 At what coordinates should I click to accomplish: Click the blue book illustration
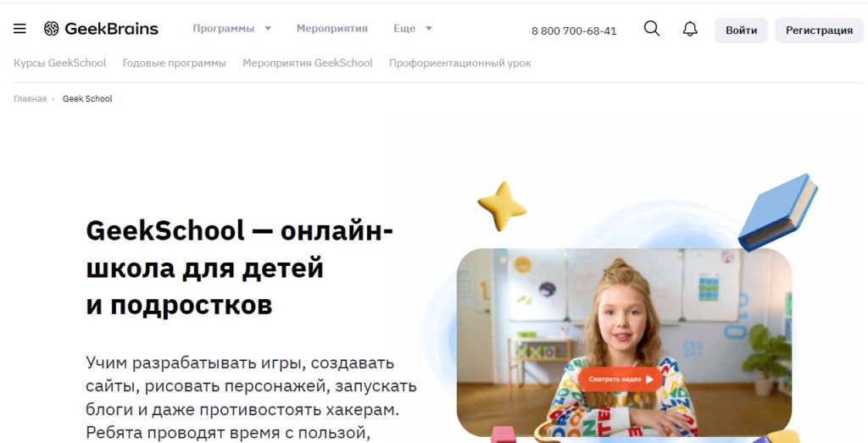pyautogui.click(x=778, y=212)
